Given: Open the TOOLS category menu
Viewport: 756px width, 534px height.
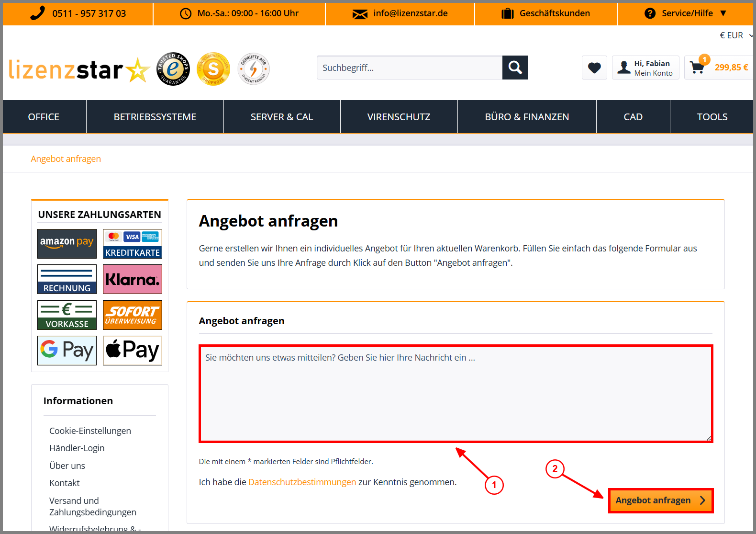Looking at the screenshot, I should (x=712, y=117).
